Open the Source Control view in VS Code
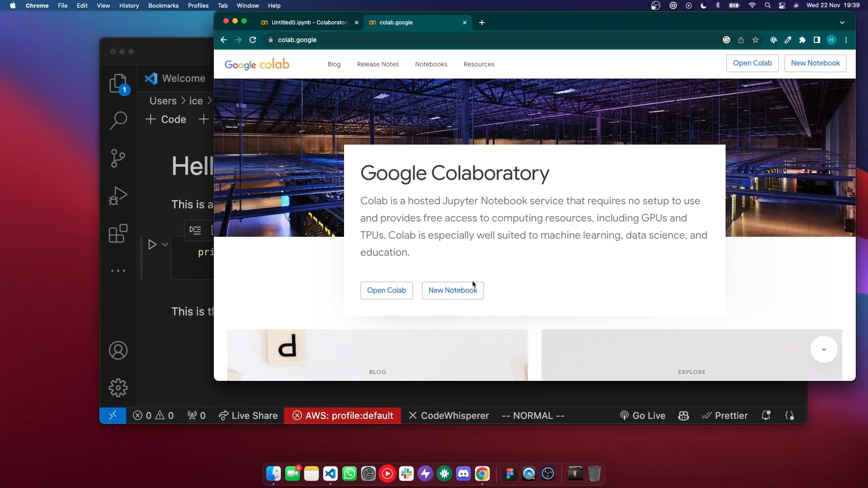Viewport: 868px width, 488px height. click(x=118, y=158)
